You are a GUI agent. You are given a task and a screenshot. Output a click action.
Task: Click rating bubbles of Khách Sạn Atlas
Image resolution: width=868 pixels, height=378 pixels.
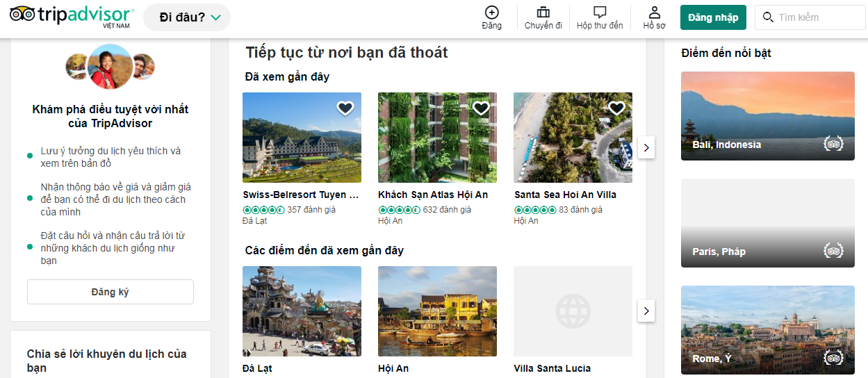399,210
